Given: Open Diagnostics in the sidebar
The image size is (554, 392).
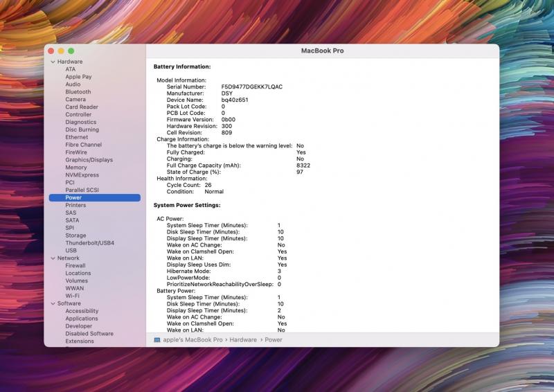Looking at the screenshot, I should 80,122.
